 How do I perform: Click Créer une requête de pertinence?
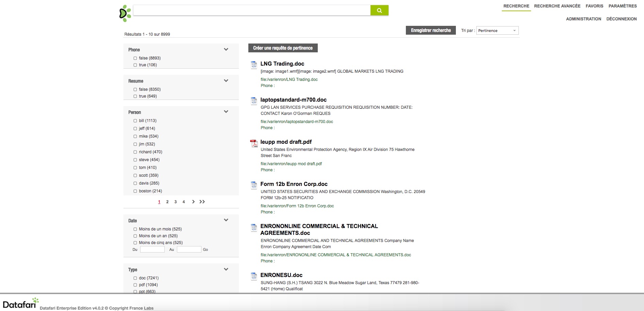click(x=283, y=48)
